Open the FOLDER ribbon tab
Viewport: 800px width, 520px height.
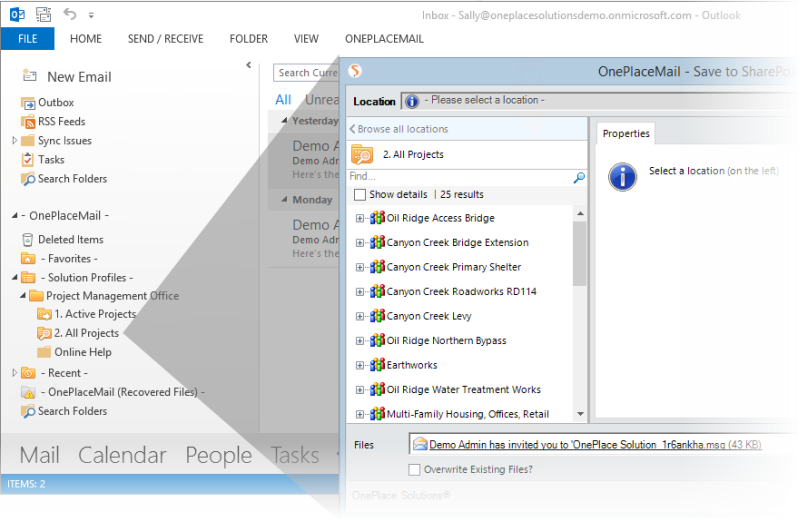[248, 39]
